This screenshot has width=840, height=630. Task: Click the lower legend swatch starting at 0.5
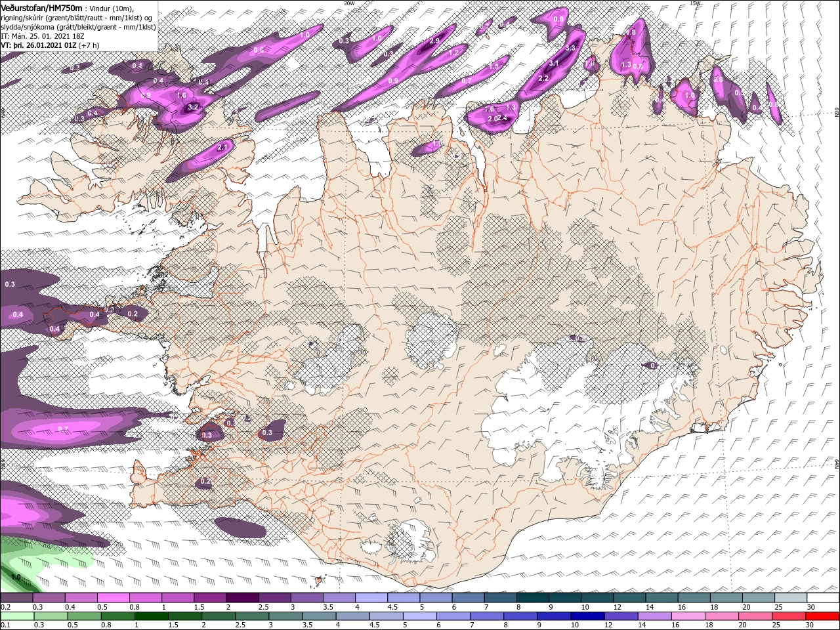[x=84, y=616]
